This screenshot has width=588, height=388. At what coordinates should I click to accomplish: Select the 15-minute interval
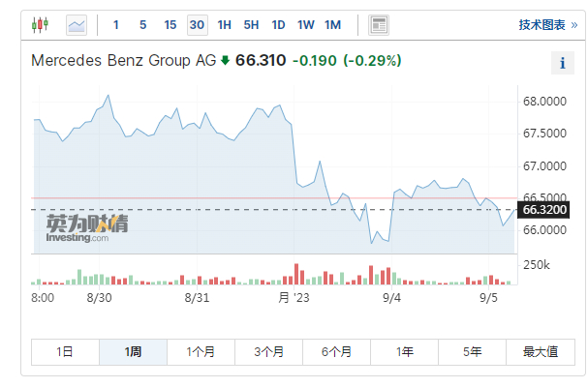click(170, 24)
